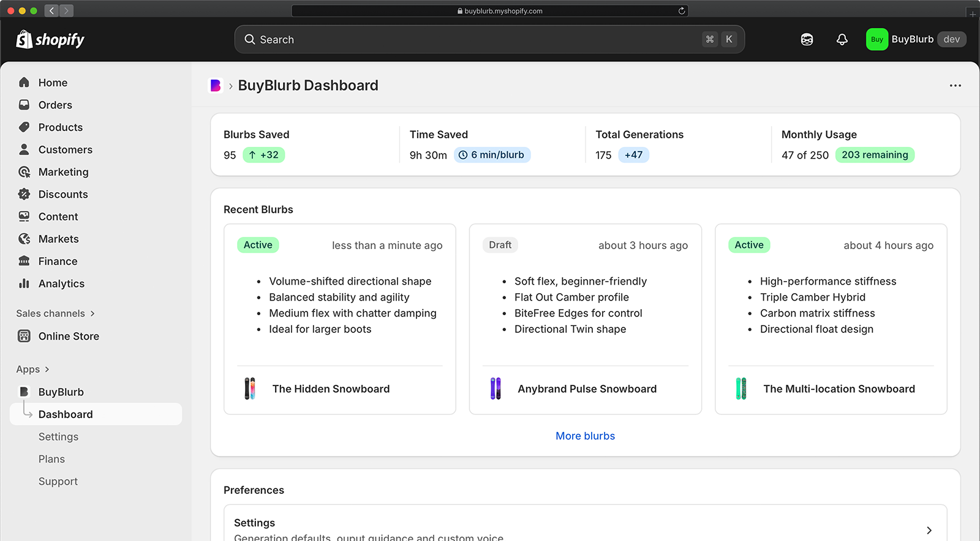980x541 pixels.
Task: Click 'Flat Out Camber profile' bullet text
Action: point(571,297)
